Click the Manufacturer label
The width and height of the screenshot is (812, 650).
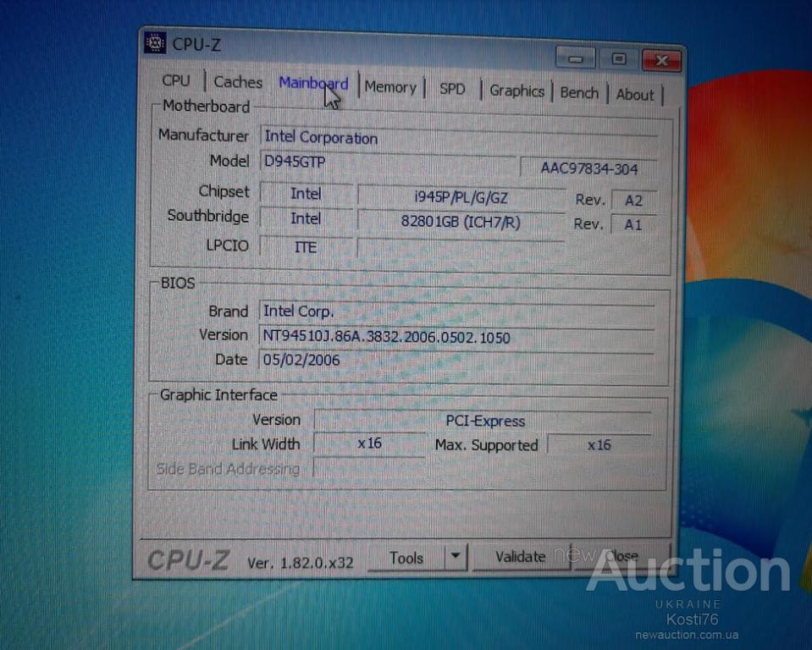(x=203, y=135)
